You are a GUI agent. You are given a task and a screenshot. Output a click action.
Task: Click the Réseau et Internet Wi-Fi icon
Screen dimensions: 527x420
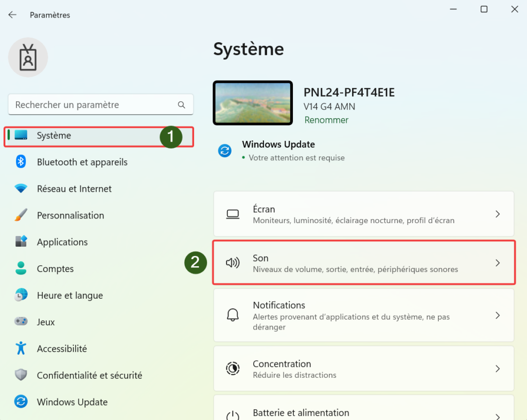[x=21, y=189]
